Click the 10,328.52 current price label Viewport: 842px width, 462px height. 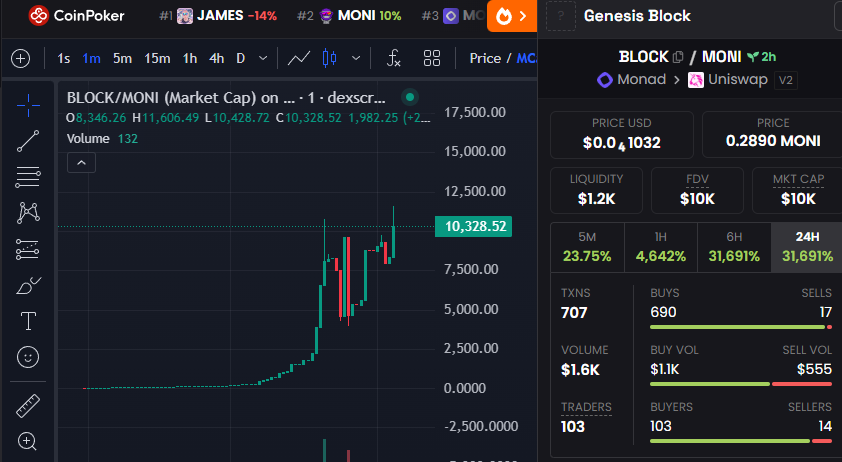coord(473,227)
